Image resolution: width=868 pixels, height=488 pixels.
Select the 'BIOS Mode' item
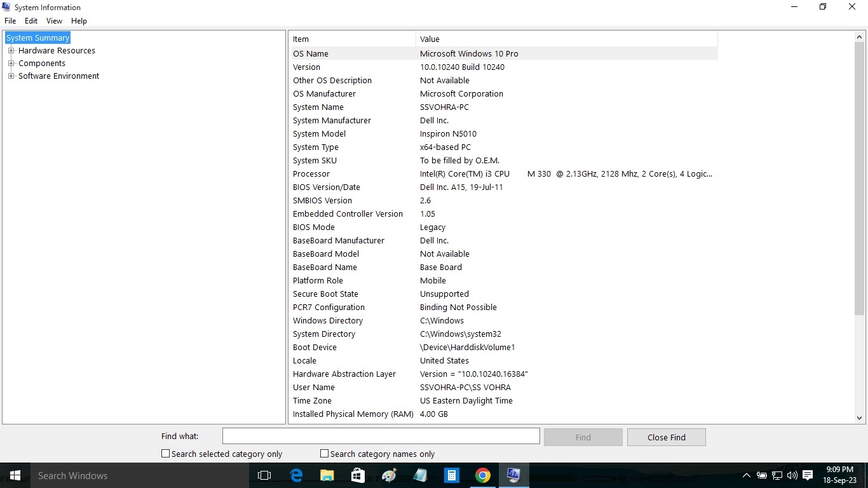pyautogui.click(x=314, y=227)
